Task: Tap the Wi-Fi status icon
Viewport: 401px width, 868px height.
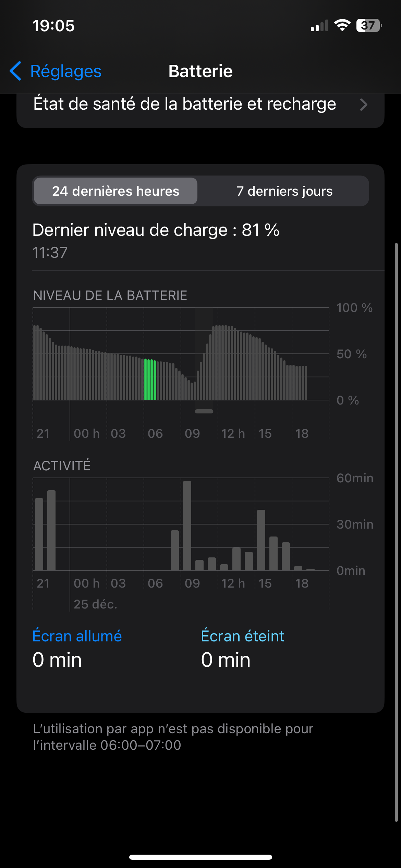Action: (x=342, y=25)
